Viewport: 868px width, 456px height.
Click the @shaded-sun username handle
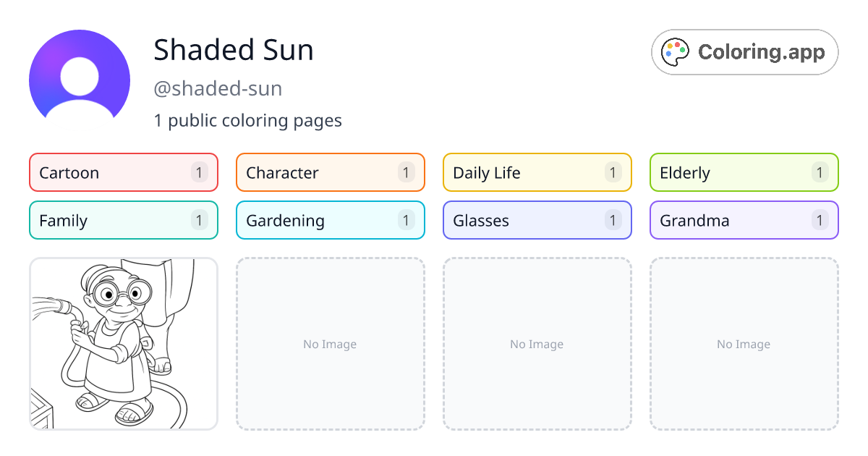pyautogui.click(x=217, y=88)
